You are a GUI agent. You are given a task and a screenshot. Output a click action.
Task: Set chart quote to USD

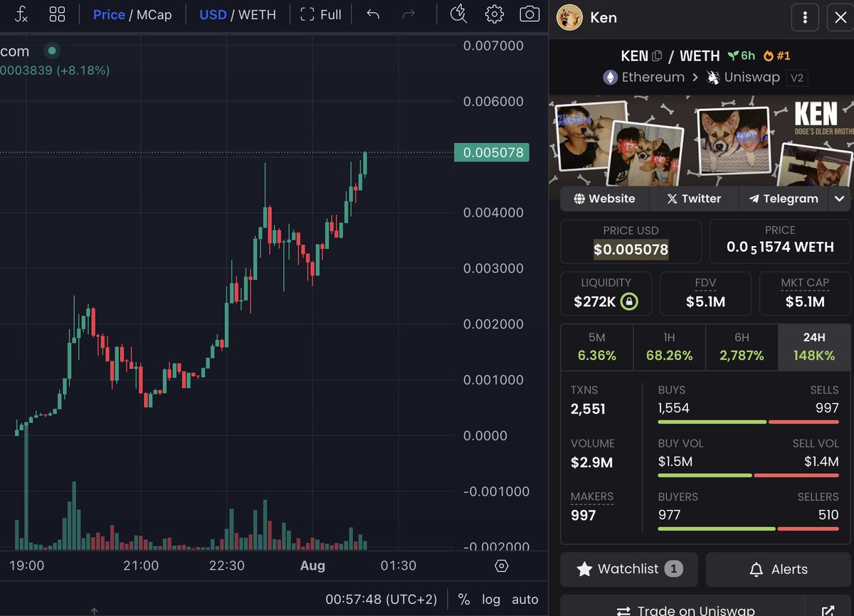(213, 14)
